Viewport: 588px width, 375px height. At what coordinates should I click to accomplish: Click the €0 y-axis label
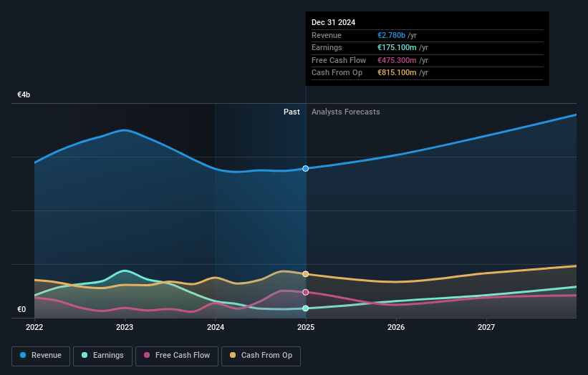[x=21, y=309]
